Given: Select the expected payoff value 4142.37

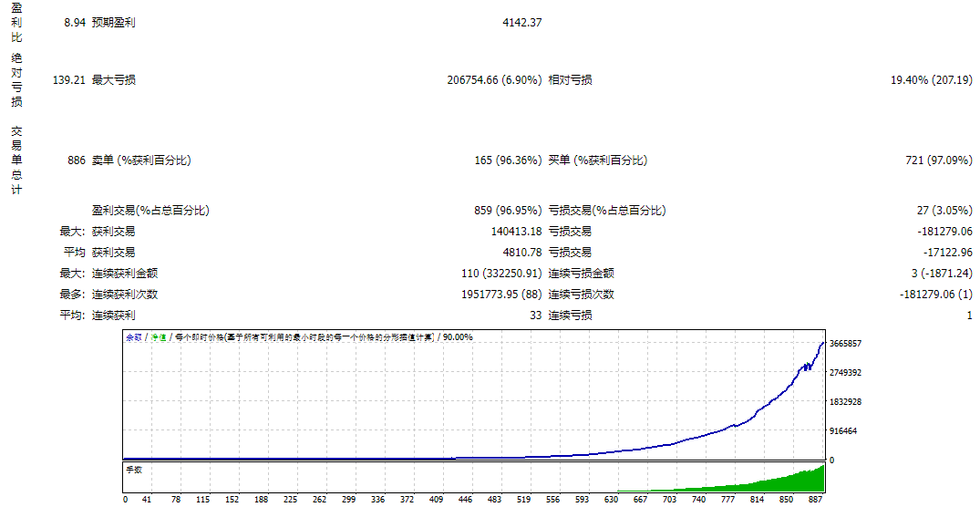Looking at the screenshot, I should 521,23.
